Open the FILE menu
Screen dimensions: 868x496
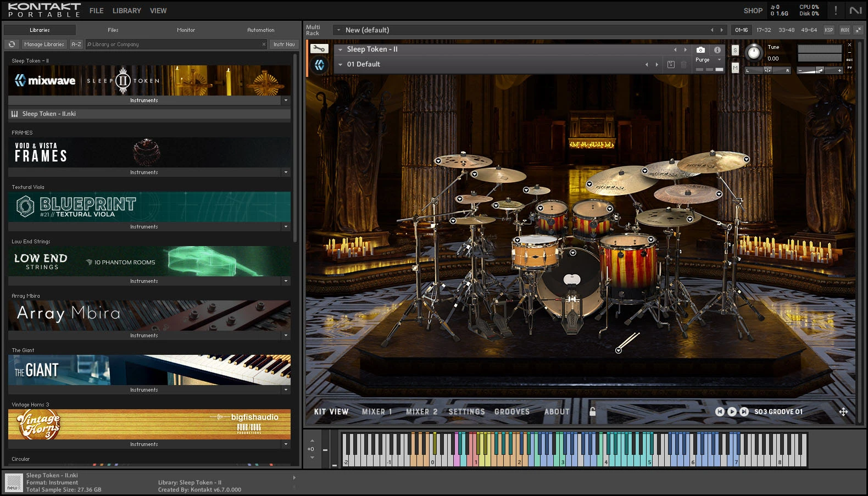point(96,10)
